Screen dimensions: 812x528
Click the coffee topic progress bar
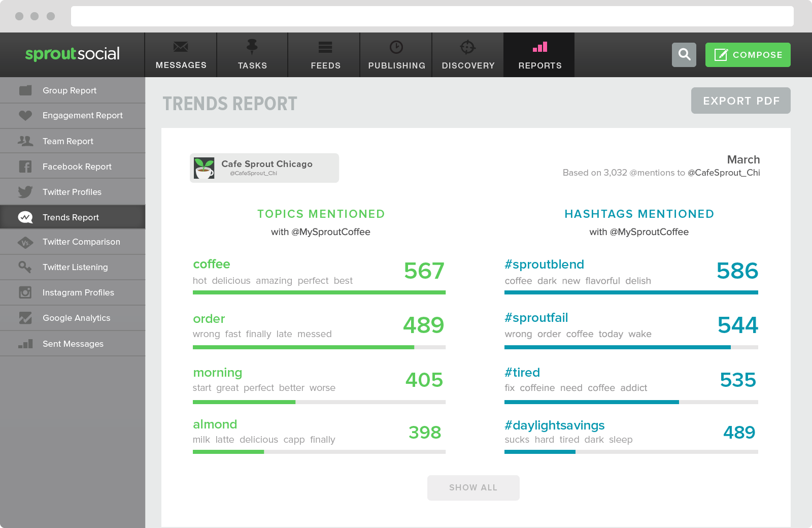point(319,292)
